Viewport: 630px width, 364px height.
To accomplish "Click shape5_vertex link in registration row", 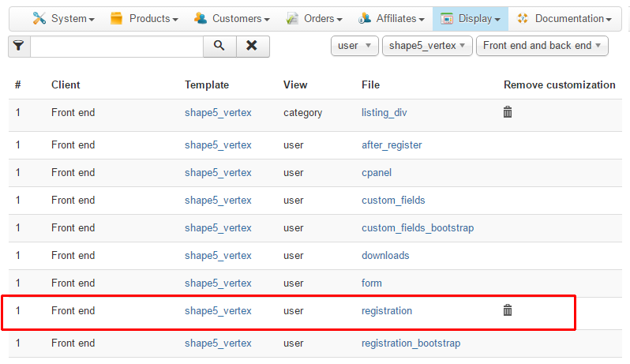I will click(218, 311).
